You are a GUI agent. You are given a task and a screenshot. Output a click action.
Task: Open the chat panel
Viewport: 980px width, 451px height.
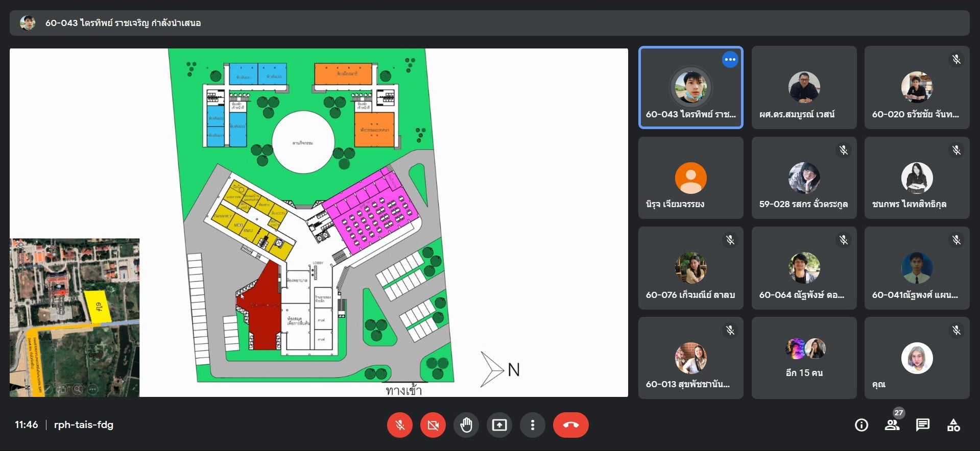923,425
